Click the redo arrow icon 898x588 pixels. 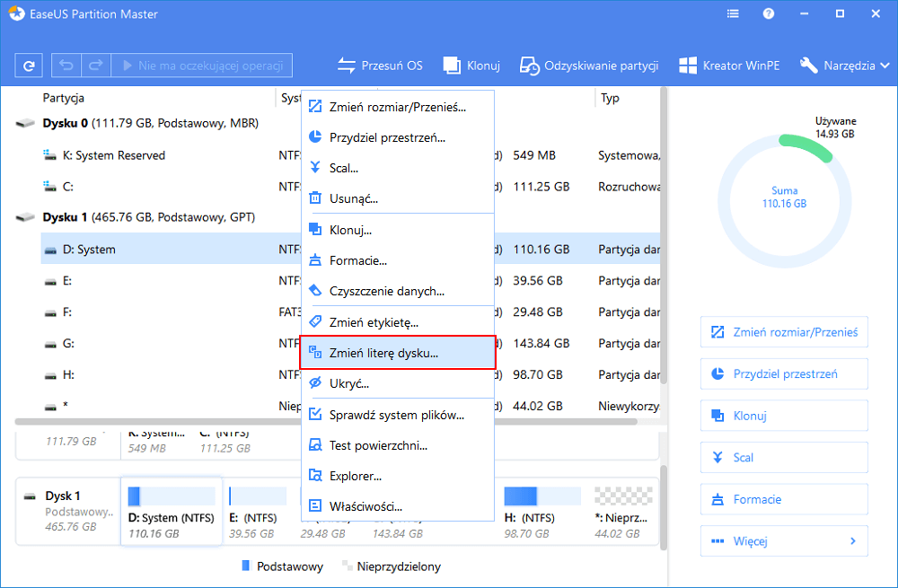96,66
